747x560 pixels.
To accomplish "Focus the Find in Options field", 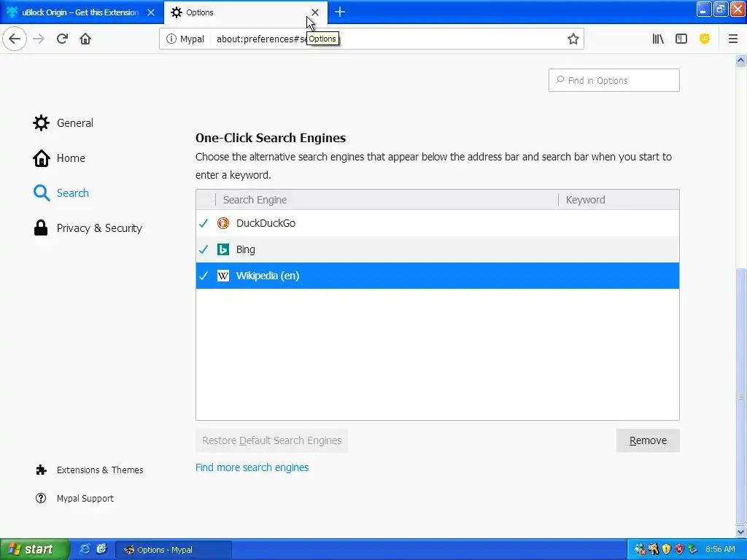I will [614, 80].
